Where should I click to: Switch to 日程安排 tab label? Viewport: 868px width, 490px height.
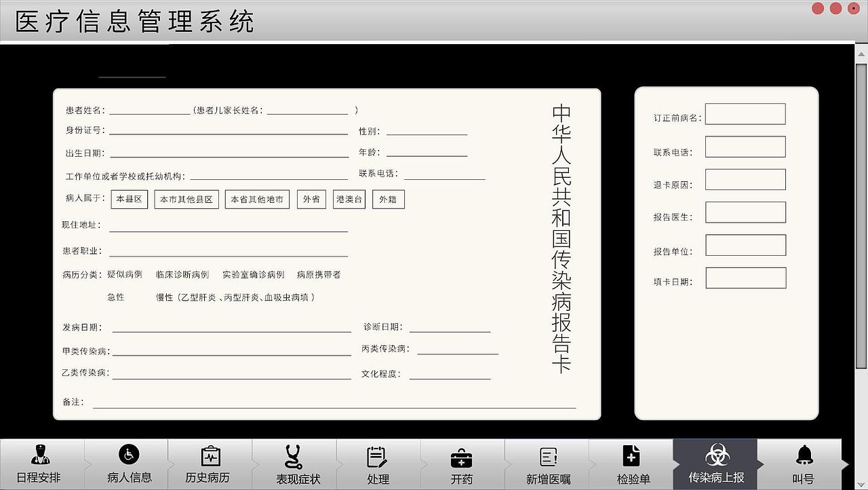pos(39,478)
